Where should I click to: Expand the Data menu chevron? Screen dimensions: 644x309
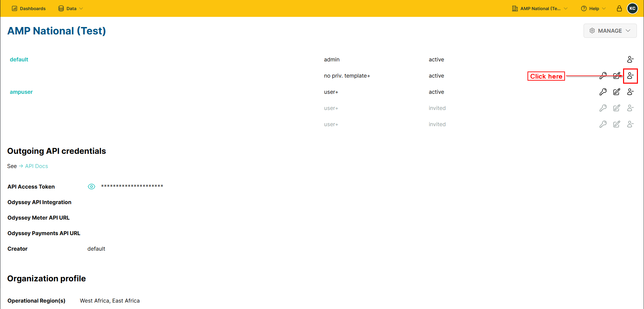(x=81, y=8)
